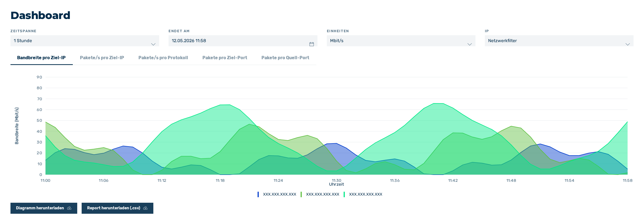Select the Pakete pro Ziel-Port tab
Image resolution: width=644 pixels, height=222 pixels.
pyautogui.click(x=225, y=58)
